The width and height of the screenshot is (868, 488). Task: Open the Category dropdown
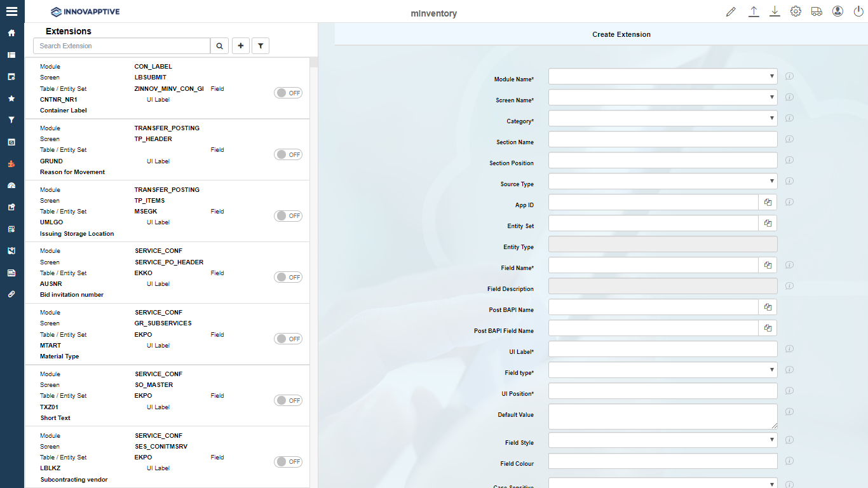[x=663, y=118]
